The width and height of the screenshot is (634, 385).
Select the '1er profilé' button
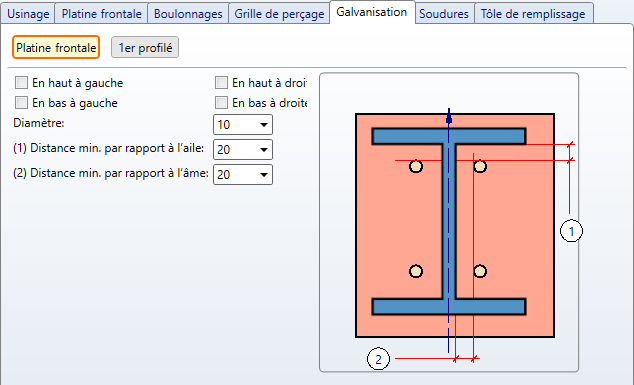click(x=145, y=48)
